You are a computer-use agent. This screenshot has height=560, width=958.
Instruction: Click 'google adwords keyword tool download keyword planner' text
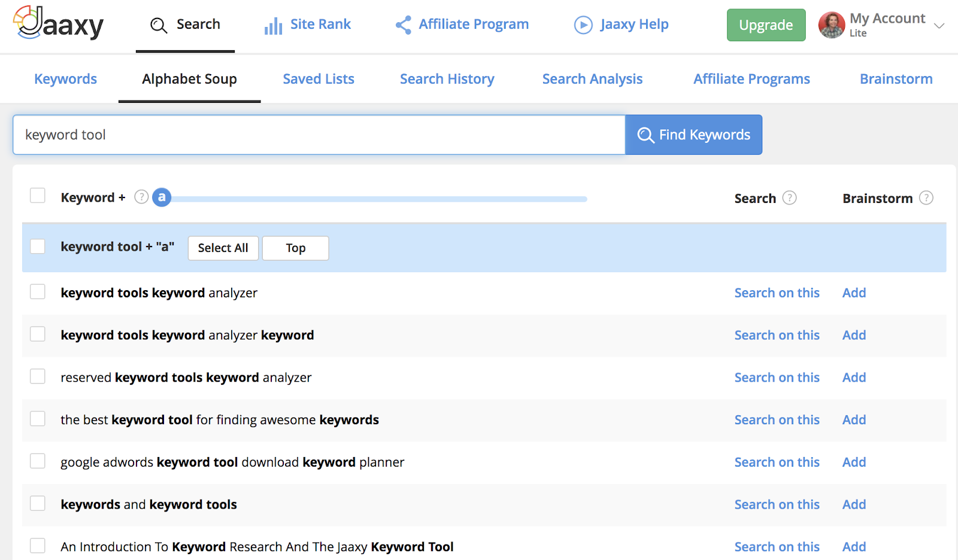tap(232, 462)
